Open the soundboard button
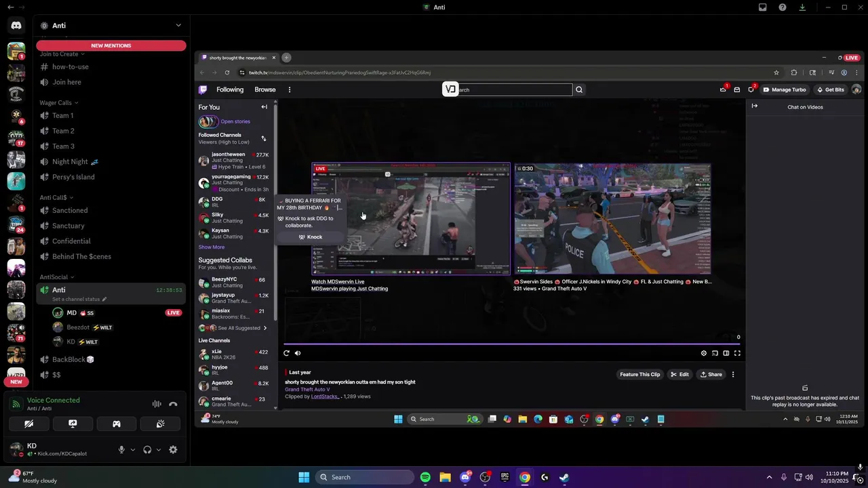 (x=160, y=424)
